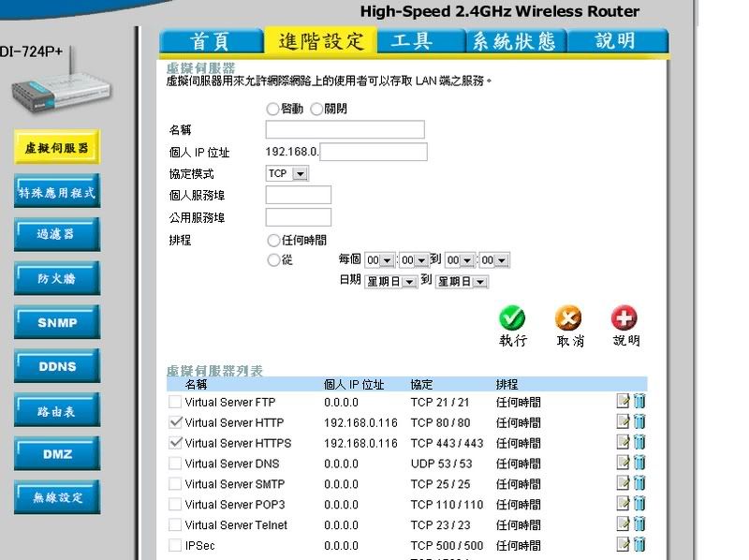Switch to the 系統狀態 tab
749x560 pixels.
pyautogui.click(x=514, y=40)
